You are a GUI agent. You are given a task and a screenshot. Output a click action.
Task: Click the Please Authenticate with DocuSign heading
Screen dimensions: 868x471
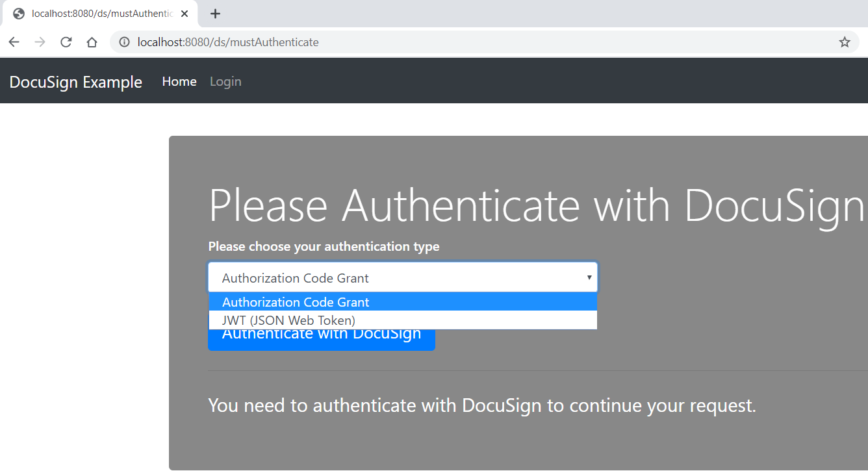(x=533, y=205)
